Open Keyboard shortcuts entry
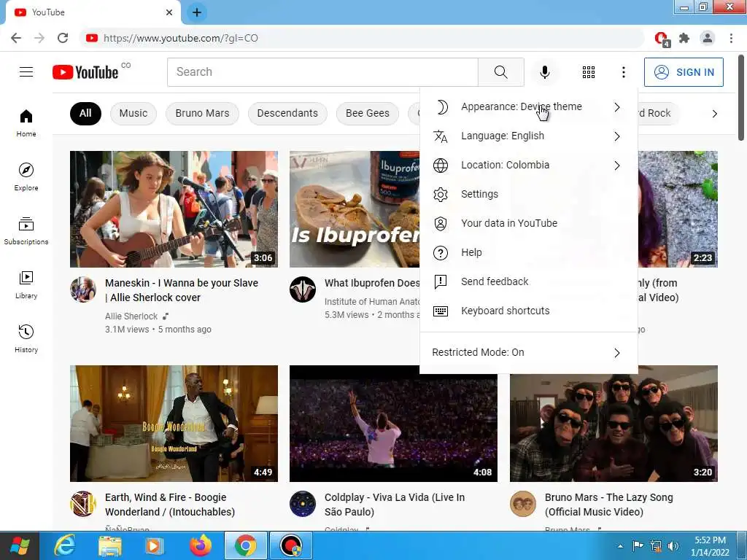Screen dimensions: 747x560 (528, 311)
